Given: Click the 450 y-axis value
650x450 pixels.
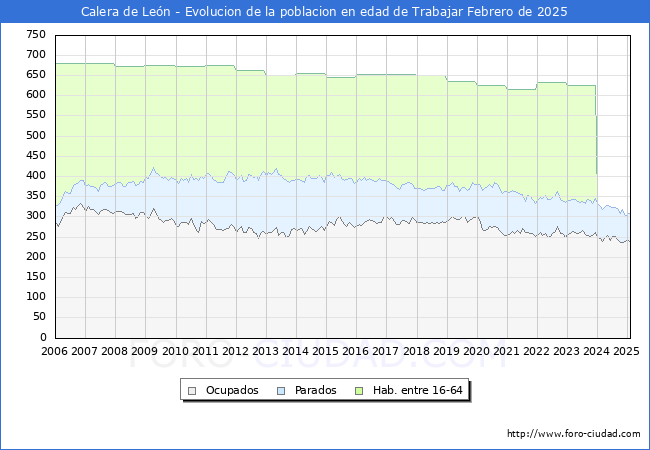Looking at the screenshot, I should (x=36, y=155).
